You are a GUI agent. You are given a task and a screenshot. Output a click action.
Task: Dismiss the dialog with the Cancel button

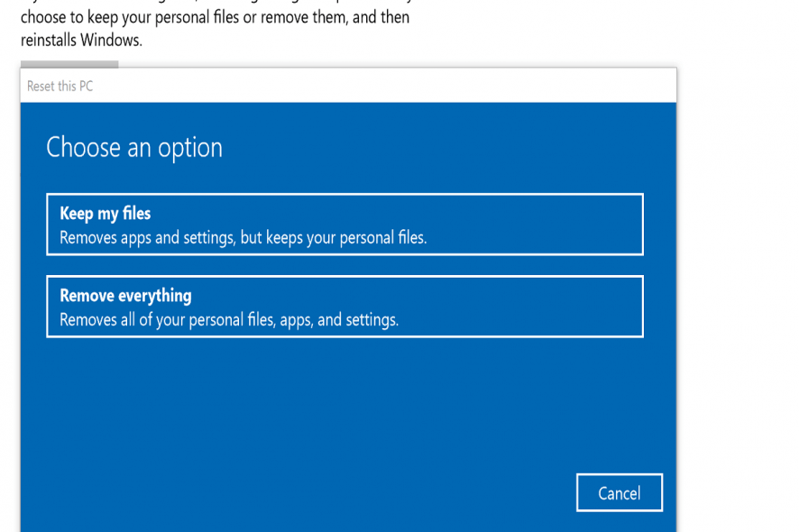tap(619, 492)
